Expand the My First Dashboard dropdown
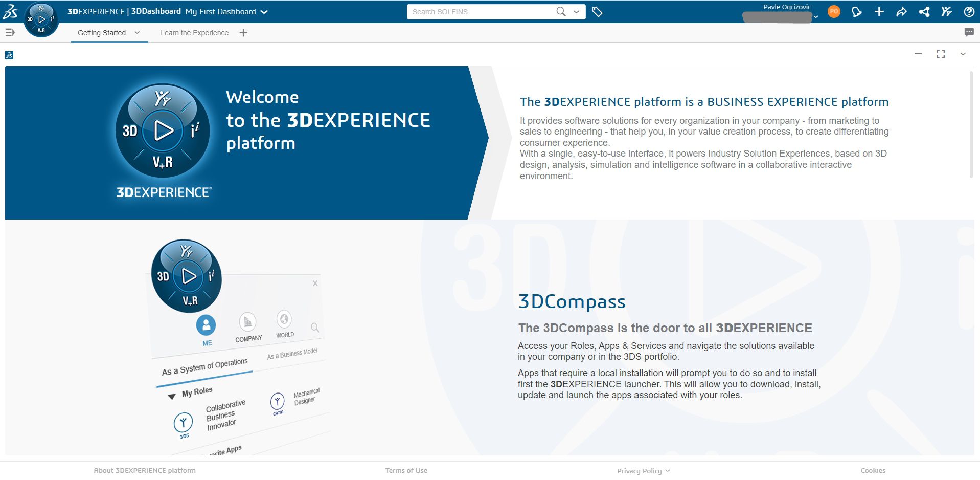Image resolution: width=980 pixels, height=480 pixels. (264, 11)
